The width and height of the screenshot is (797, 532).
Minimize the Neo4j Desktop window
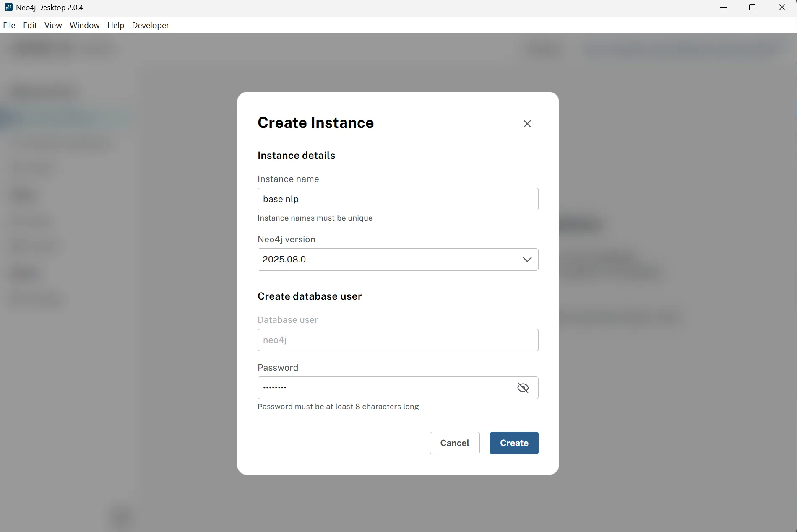click(723, 8)
